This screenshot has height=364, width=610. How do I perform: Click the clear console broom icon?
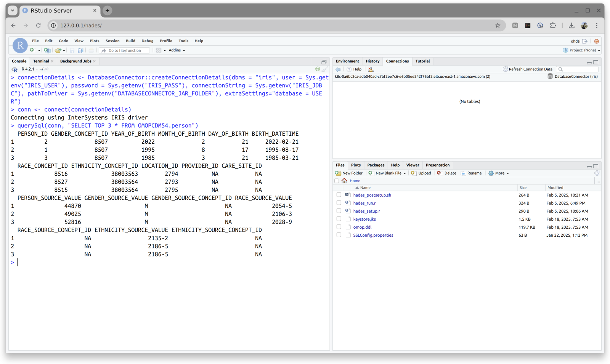[x=324, y=69]
